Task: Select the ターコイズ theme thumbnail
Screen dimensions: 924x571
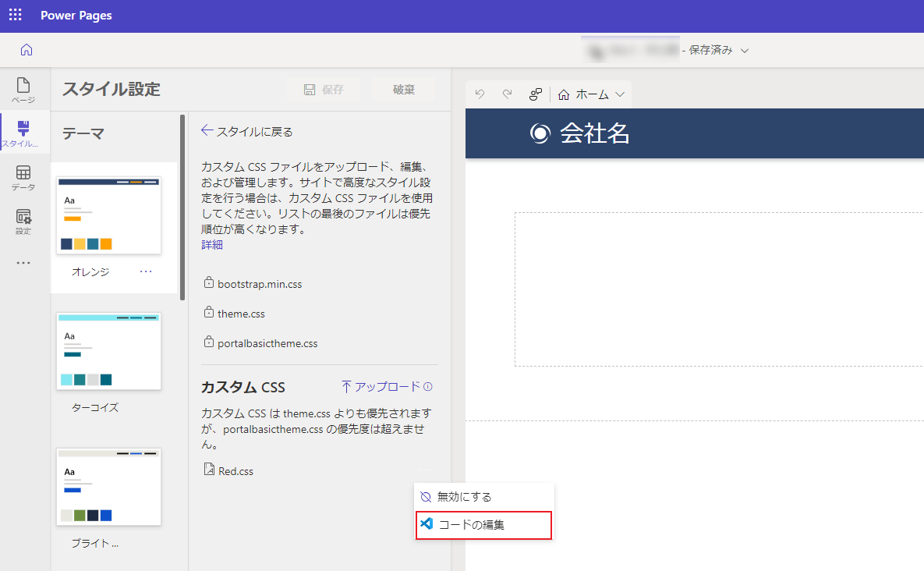Action: click(x=109, y=351)
